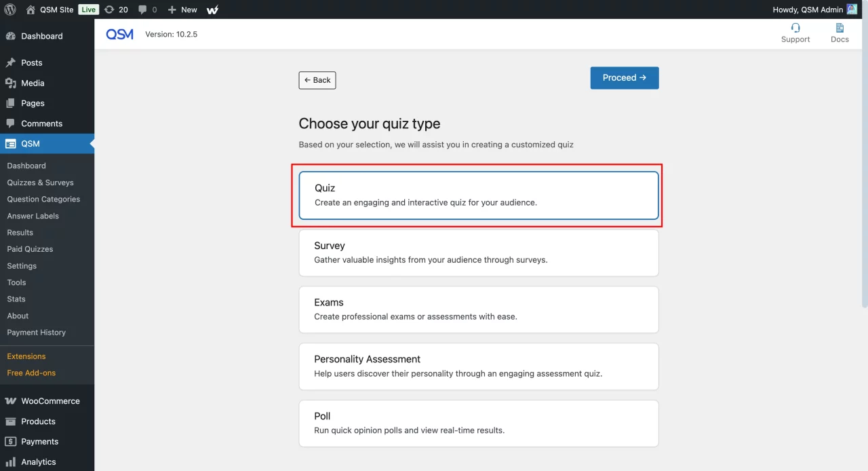
Task: Click the QSM logo in the header
Action: pos(119,33)
